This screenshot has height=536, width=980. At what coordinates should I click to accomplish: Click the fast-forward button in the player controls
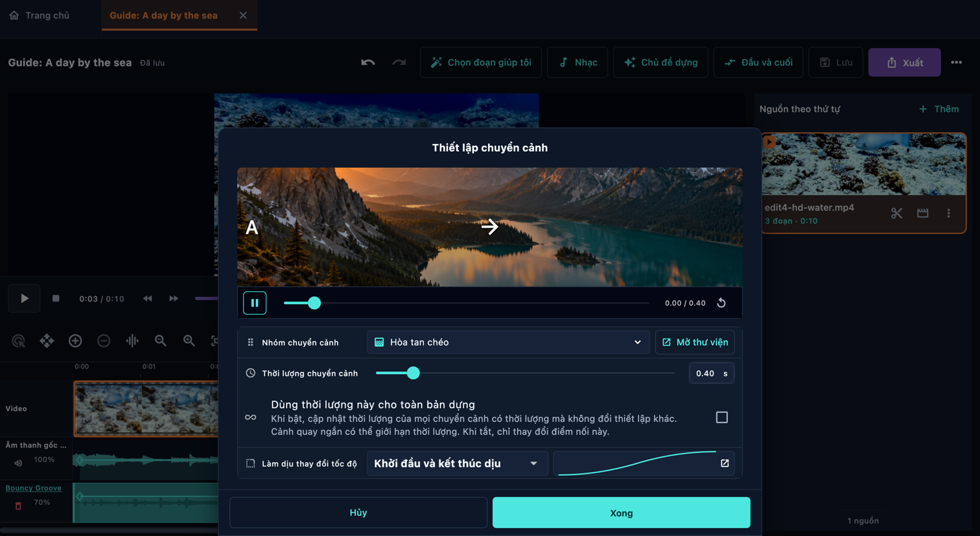point(174,299)
